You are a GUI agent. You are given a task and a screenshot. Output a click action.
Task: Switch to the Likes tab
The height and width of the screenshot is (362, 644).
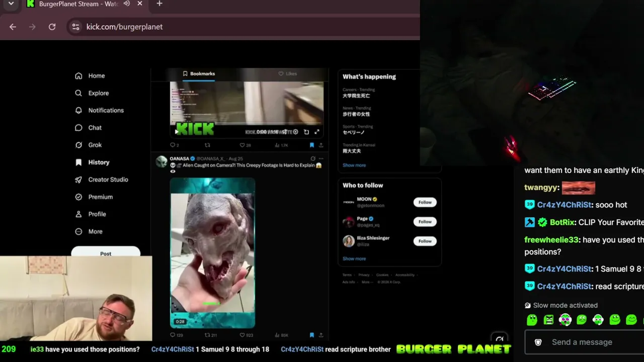(x=288, y=74)
